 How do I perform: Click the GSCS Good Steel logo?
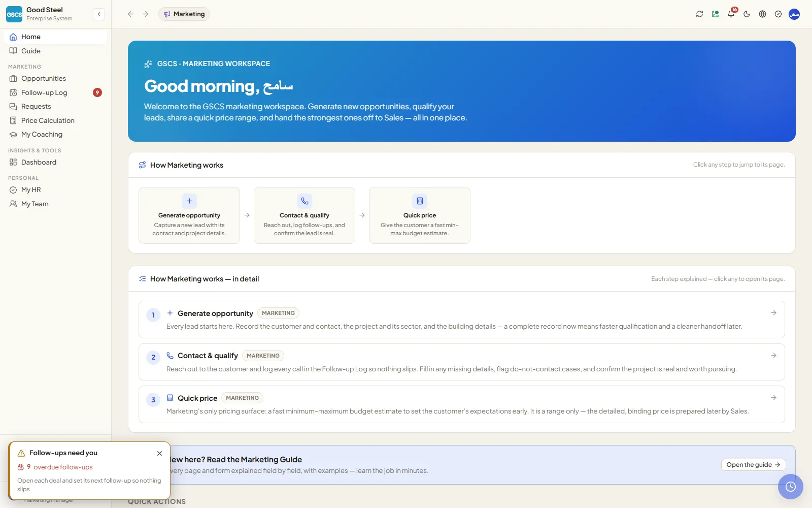pyautogui.click(x=14, y=14)
